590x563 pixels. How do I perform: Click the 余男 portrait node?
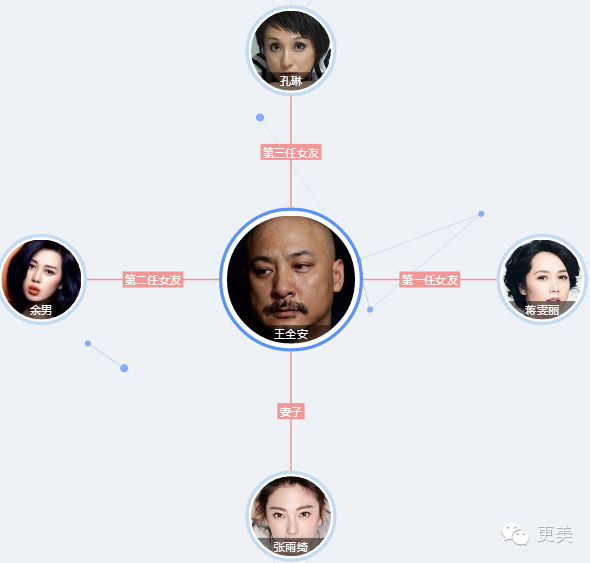(42, 279)
